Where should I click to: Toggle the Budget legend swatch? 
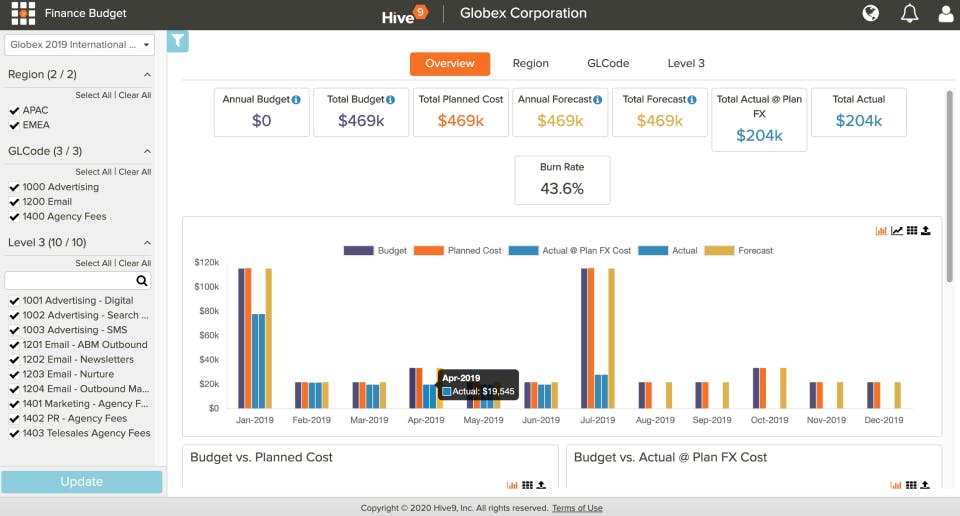(358, 250)
